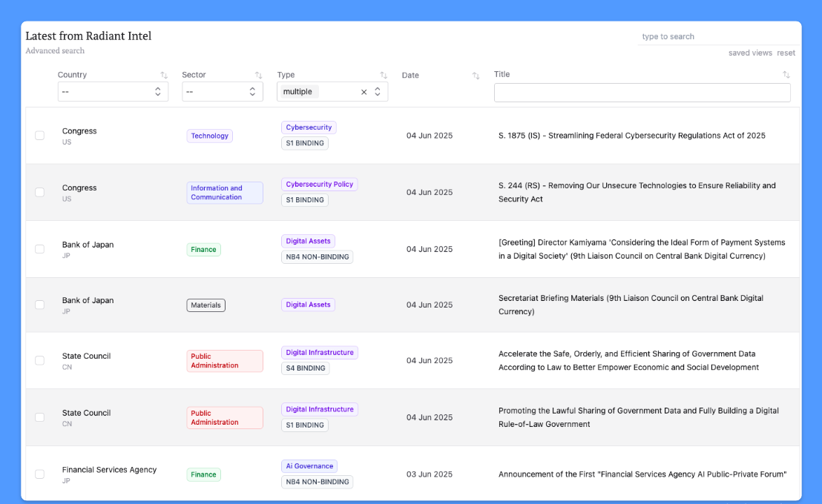The image size is (822, 504).
Task: Sort table by Country column
Action: pyautogui.click(x=163, y=75)
